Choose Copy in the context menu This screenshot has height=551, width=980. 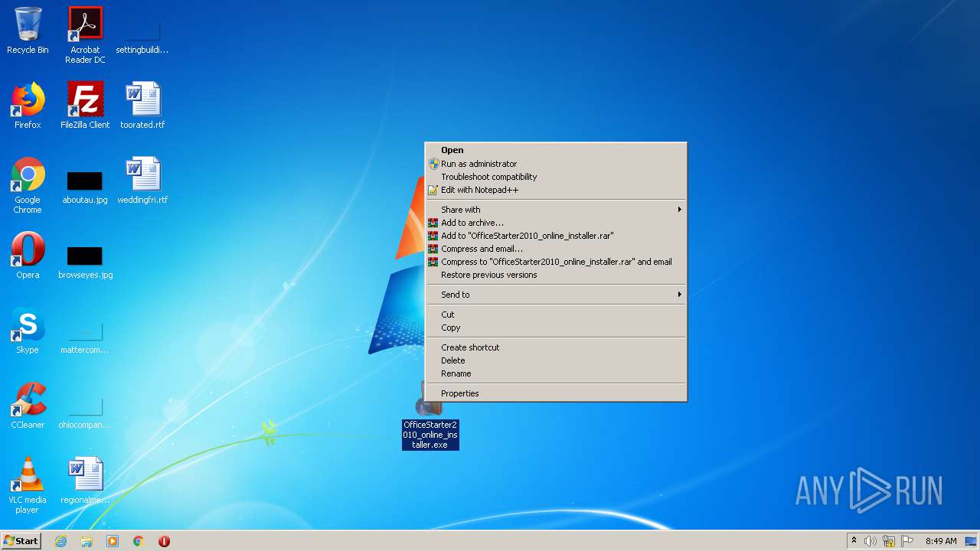(x=556, y=328)
